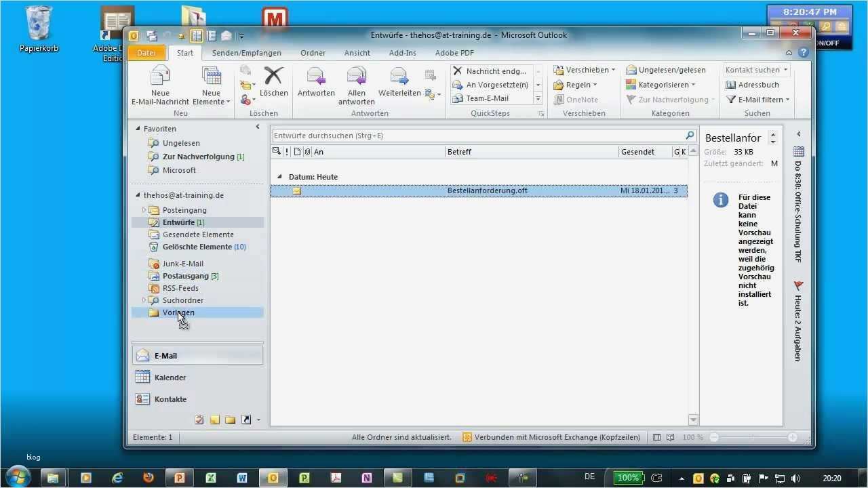Open the Aufgaben tasks icon in navigation pane

coord(199,420)
